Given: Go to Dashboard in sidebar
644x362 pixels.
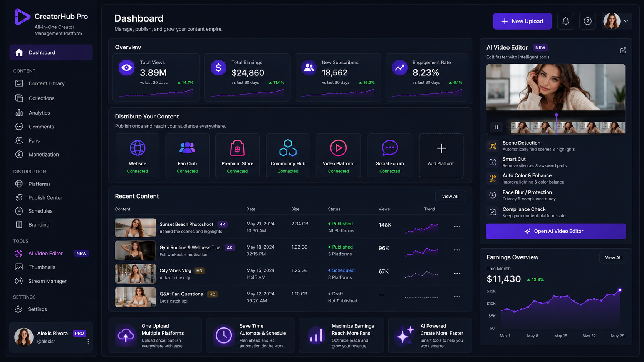Looking at the screenshot, I should tap(51, 53).
